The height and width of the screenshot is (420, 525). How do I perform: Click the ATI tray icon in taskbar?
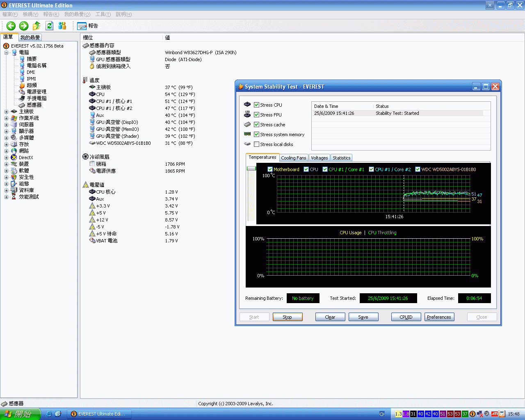(494, 414)
